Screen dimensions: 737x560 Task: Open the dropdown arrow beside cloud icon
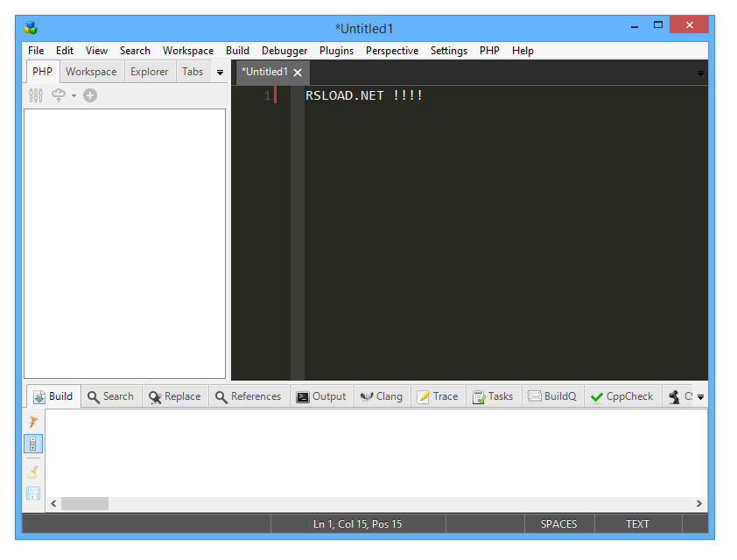tap(74, 95)
